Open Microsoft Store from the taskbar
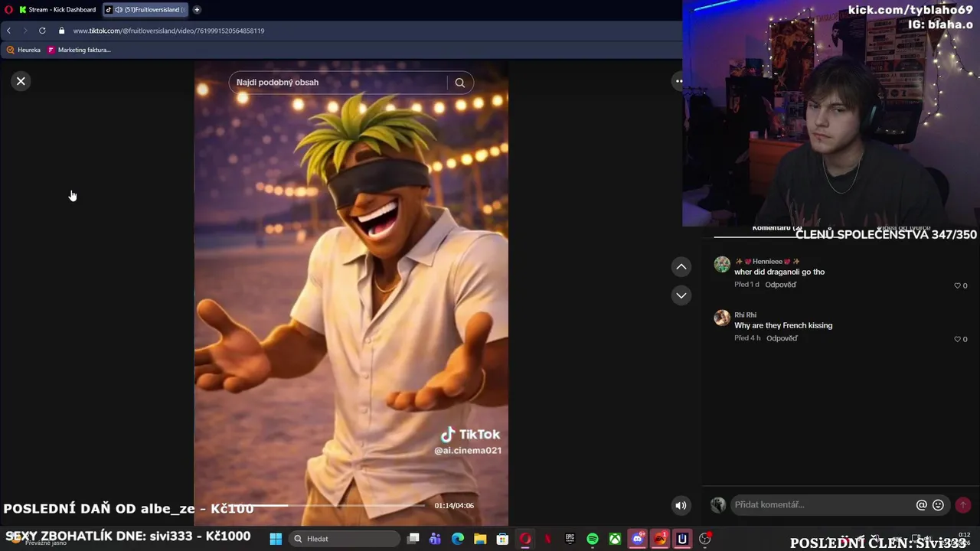Image resolution: width=980 pixels, height=551 pixels. 502,539
